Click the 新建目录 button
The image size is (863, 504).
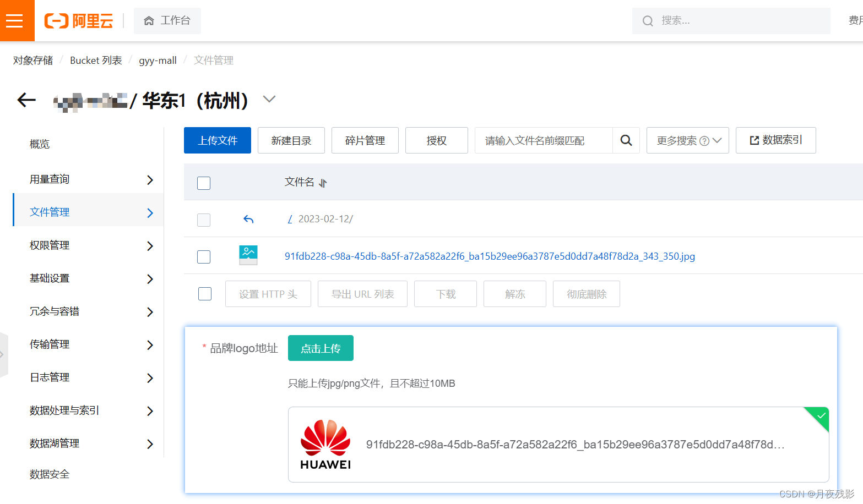point(291,140)
